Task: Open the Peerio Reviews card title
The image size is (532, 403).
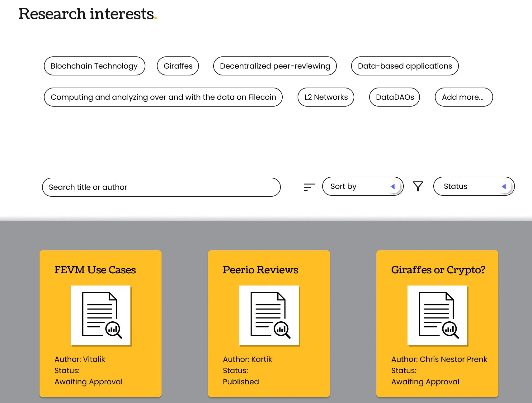Action: tap(261, 270)
